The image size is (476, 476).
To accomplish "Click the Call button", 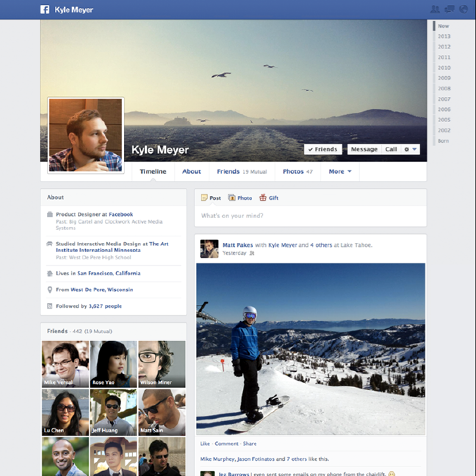I will [x=391, y=149].
